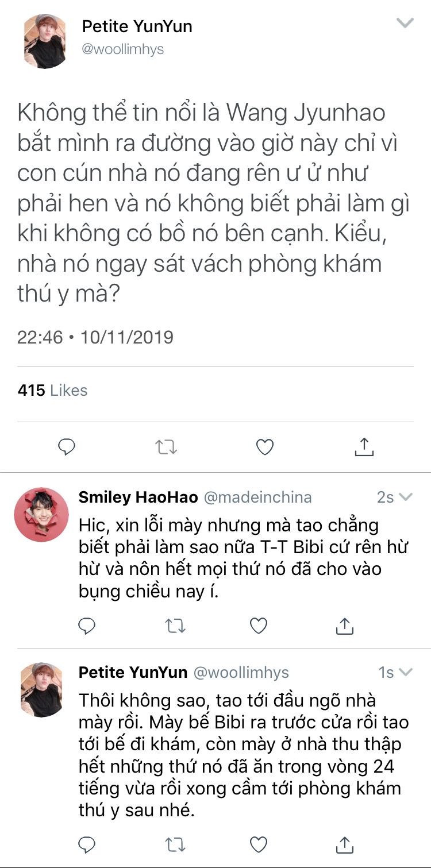Like Smiley HaoHao's reply about Bibi
Viewport: 431px width, 868px height.
click(x=259, y=626)
